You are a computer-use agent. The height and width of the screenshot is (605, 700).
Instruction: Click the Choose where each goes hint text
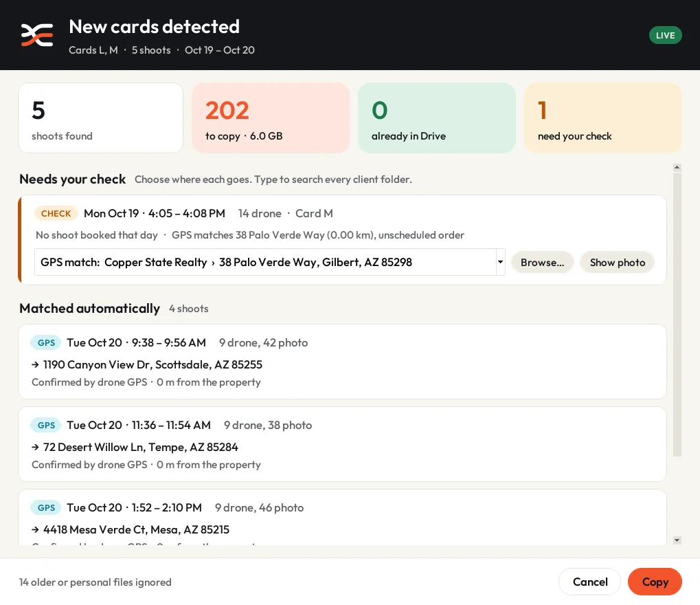(273, 179)
